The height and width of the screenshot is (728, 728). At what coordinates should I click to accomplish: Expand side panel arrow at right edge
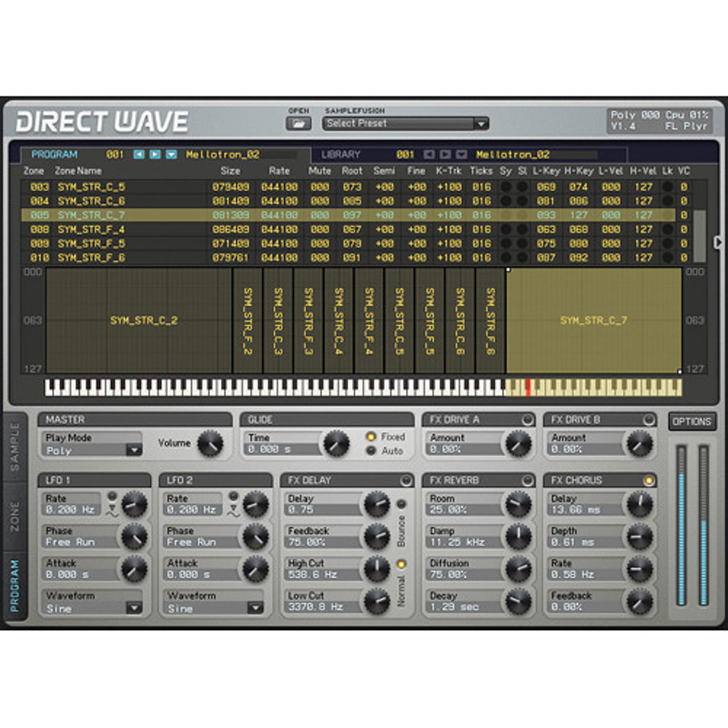point(718,242)
